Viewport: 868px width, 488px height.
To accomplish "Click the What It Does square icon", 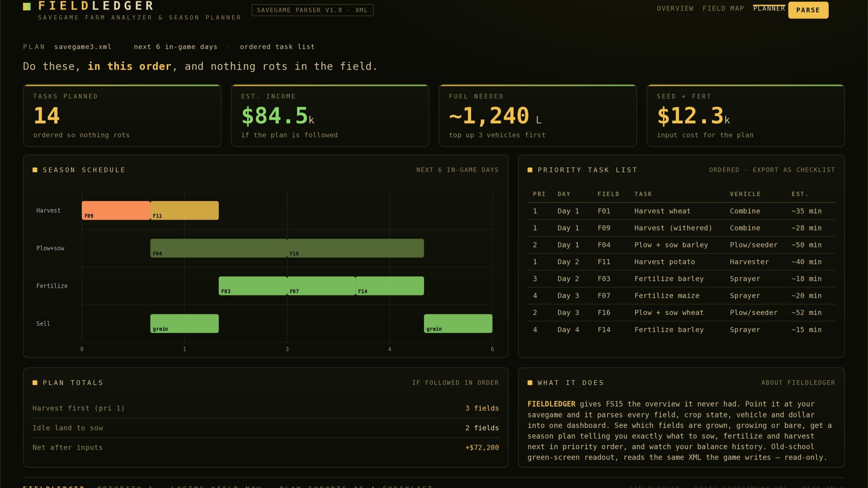I will coord(530,383).
